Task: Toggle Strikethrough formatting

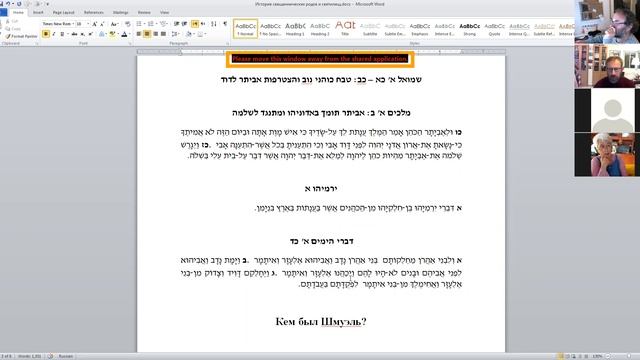Action: pyautogui.click(x=74, y=34)
